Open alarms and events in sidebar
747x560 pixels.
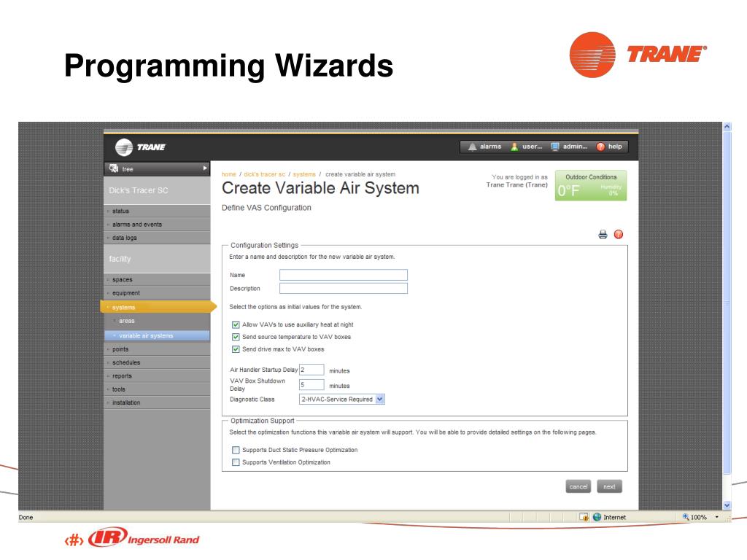(x=157, y=225)
